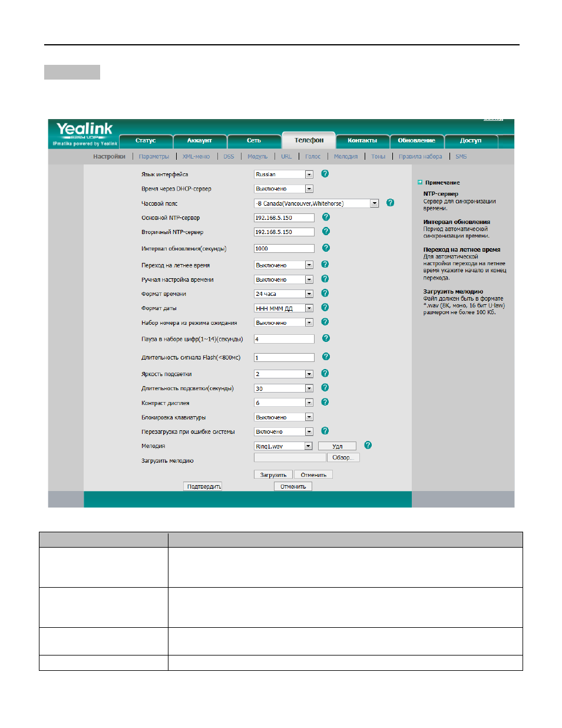Switch to the Статус tab

coord(146,141)
